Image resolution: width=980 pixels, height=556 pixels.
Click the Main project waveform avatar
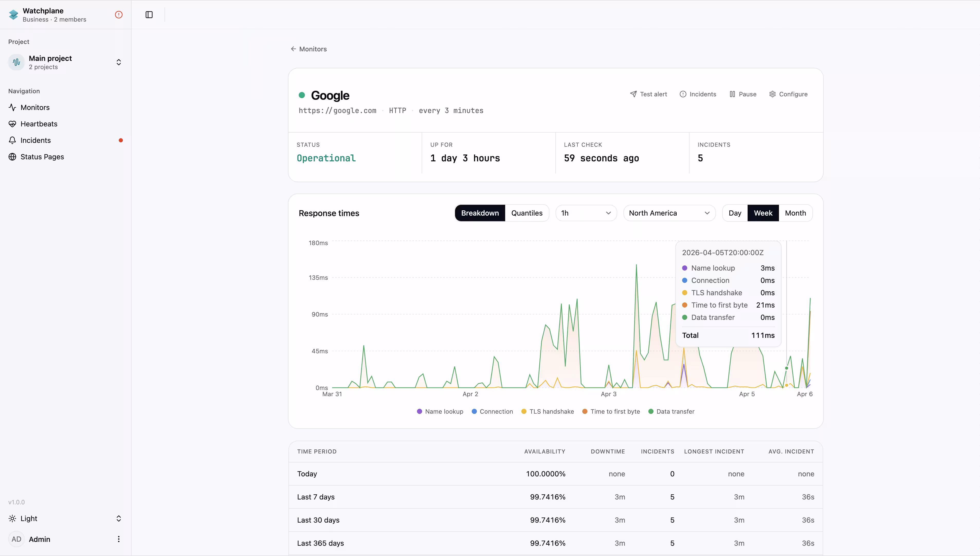click(16, 62)
